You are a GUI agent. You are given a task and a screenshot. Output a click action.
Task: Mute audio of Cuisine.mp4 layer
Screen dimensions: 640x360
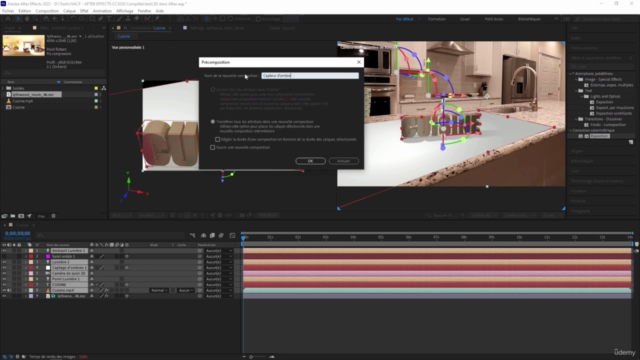[x=9, y=290]
